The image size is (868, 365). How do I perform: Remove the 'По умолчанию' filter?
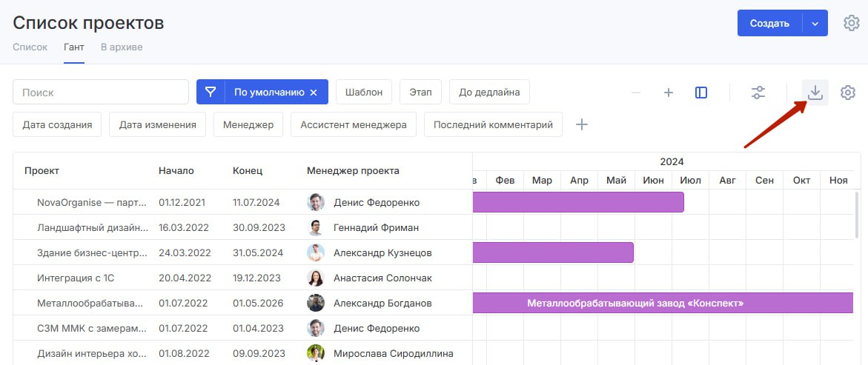point(314,93)
